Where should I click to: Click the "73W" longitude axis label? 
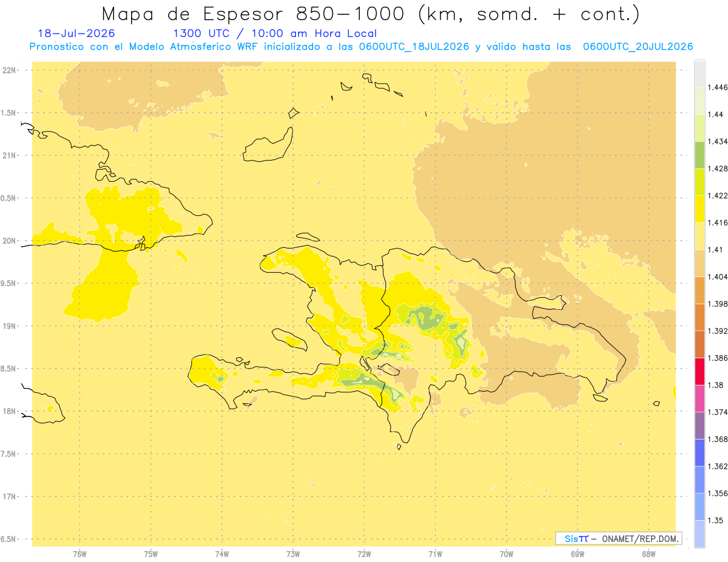(x=293, y=555)
